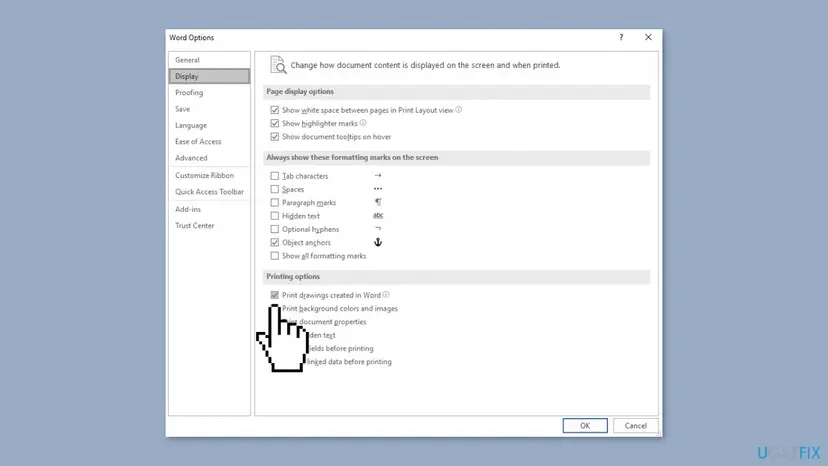Click the pilcrow paragraph mark icon

pos(378,202)
